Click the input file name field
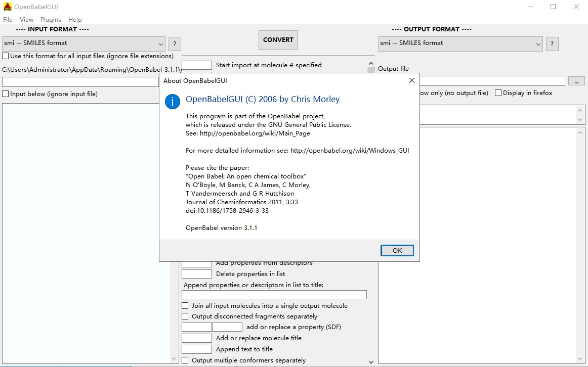This screenshot has width=588, height=367. pos(80,81)
